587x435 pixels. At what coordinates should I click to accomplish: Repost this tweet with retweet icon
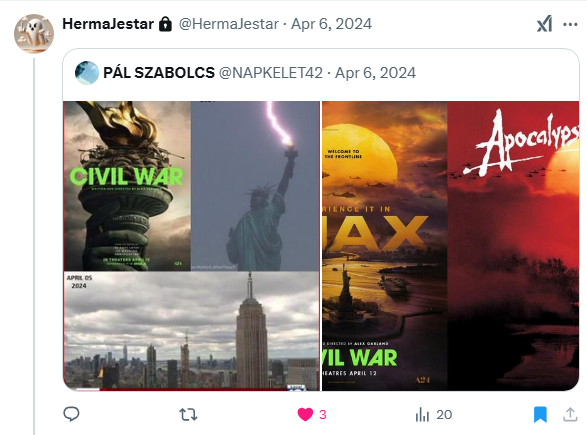pos(188,415)
